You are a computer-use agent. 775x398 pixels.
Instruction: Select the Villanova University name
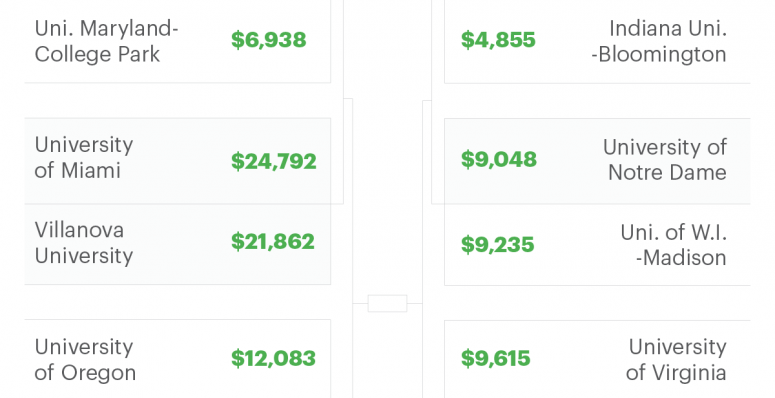point(84,243)
